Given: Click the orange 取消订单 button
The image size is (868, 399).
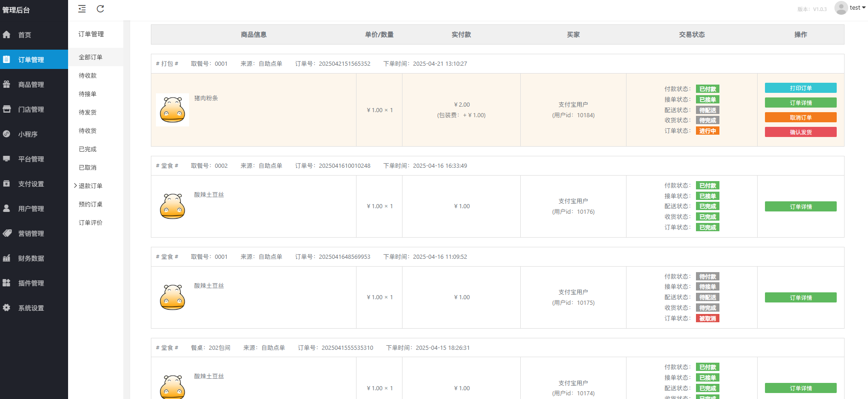Looking at the screenshot, I should tap(800, 117).
